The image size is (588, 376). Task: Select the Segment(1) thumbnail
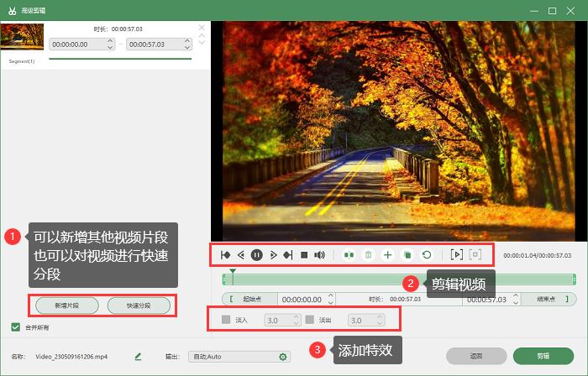[x=22, y=37]
